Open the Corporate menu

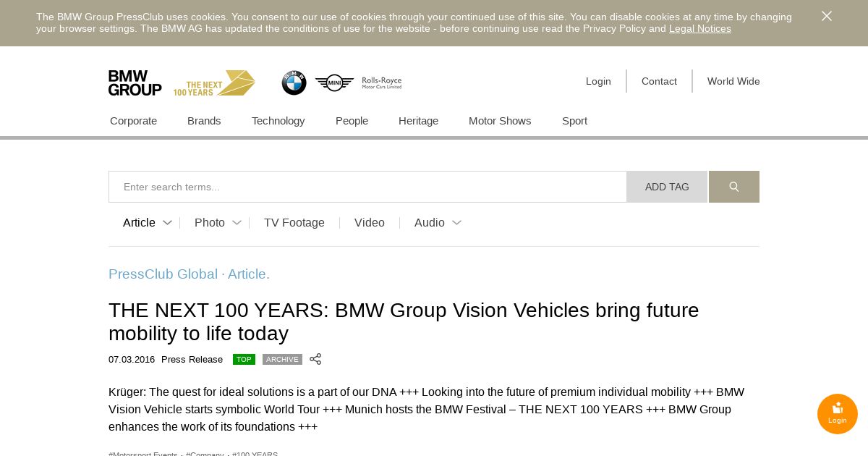coord(133,121)
